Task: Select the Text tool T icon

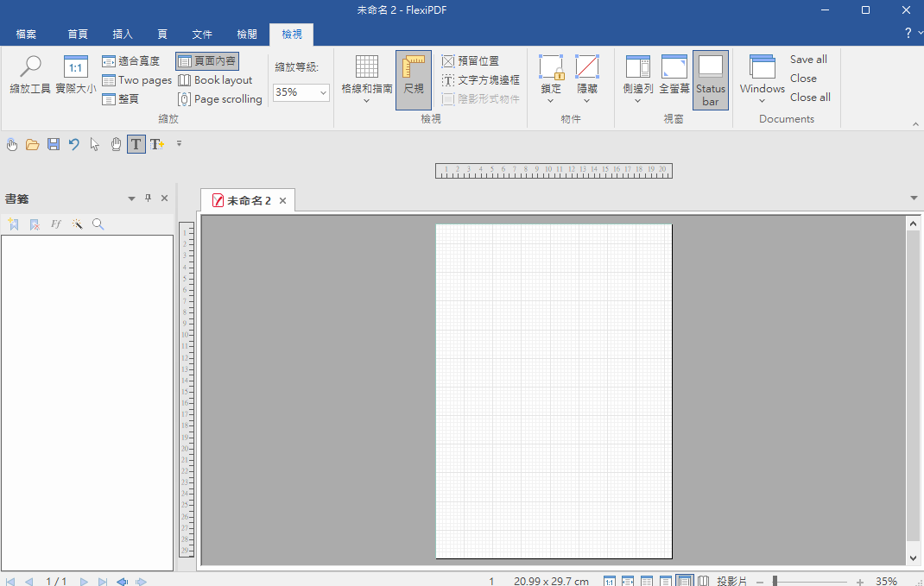Action: click(x=136, y=144)
